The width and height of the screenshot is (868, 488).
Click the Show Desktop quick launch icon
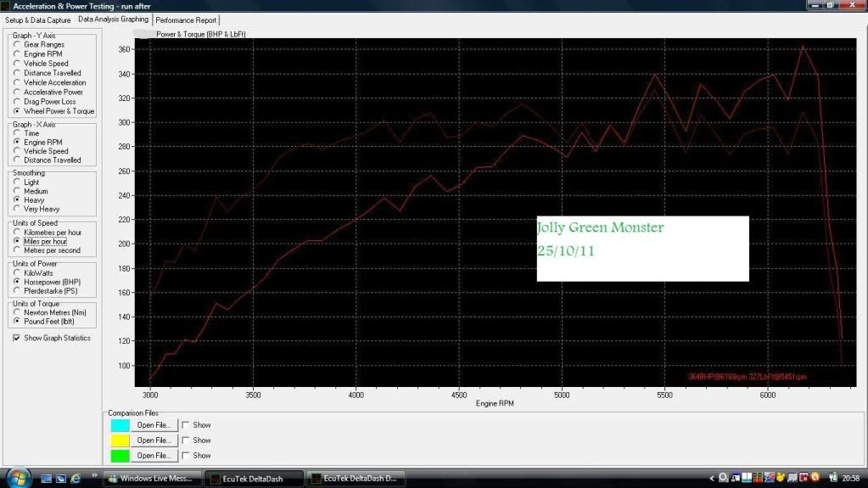[x=46, y=478]
